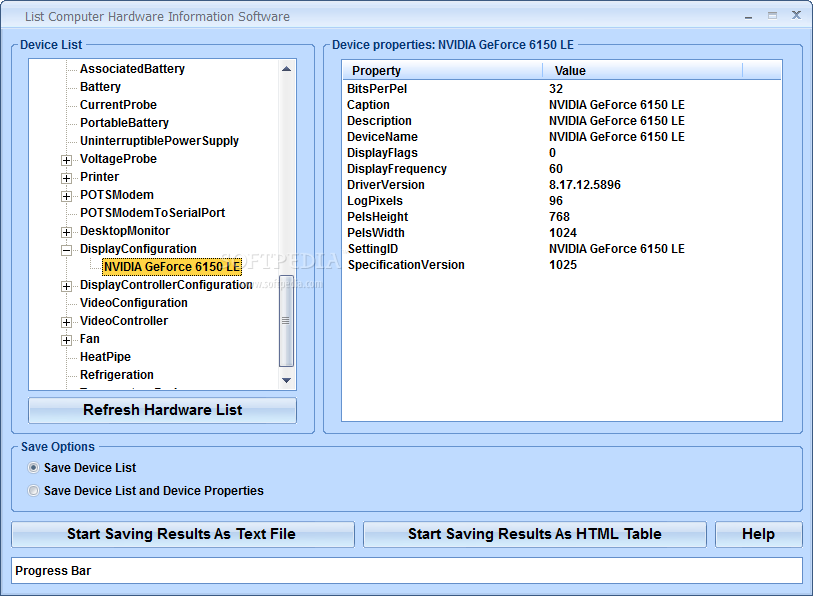Image resolution: width=813 pixels, height=596 pixels.
Task: Click the device list scroll down arrow
Action: (x=286, y=380)
